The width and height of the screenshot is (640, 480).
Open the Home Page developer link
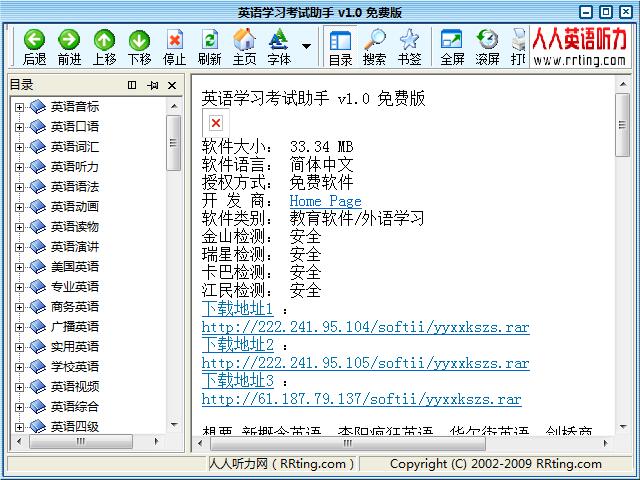tap(325, 201)
